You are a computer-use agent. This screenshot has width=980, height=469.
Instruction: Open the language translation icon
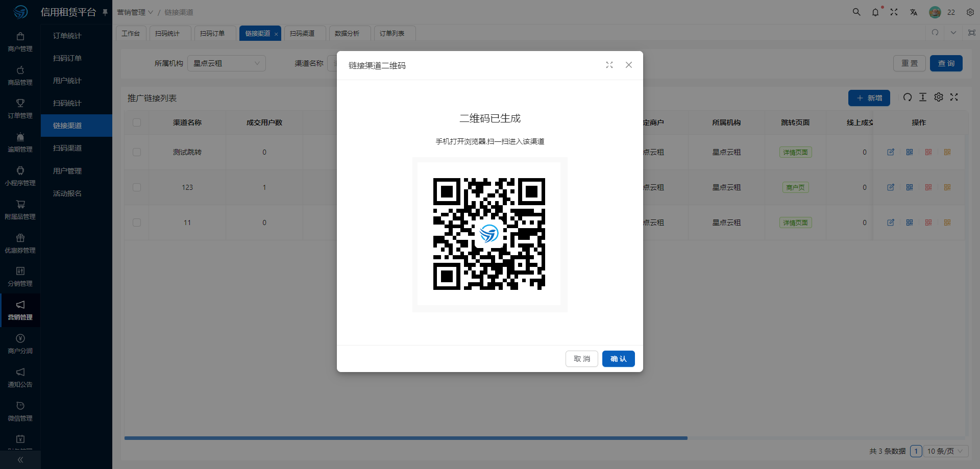[x=914, y=12]
